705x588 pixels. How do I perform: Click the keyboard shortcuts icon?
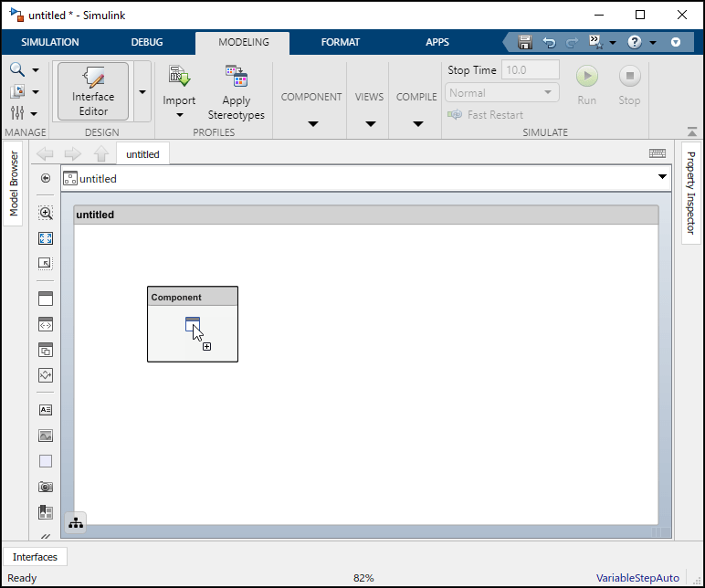(658, 153)
